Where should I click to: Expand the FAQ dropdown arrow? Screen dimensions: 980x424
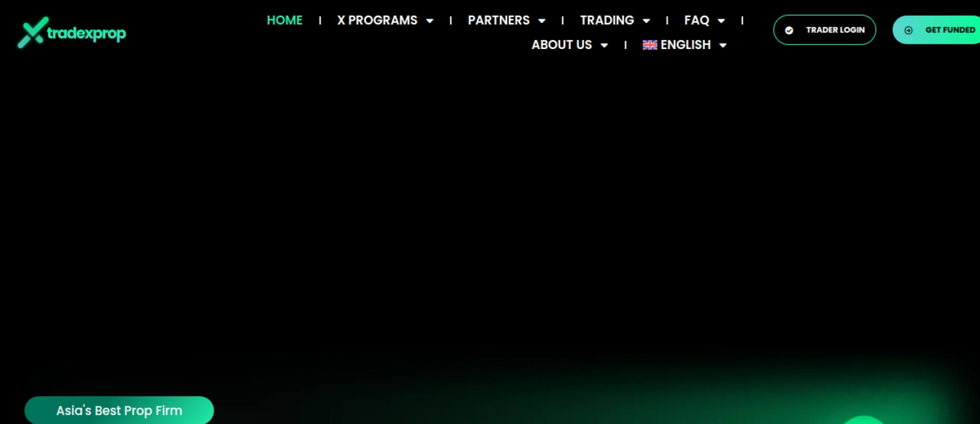721,21
